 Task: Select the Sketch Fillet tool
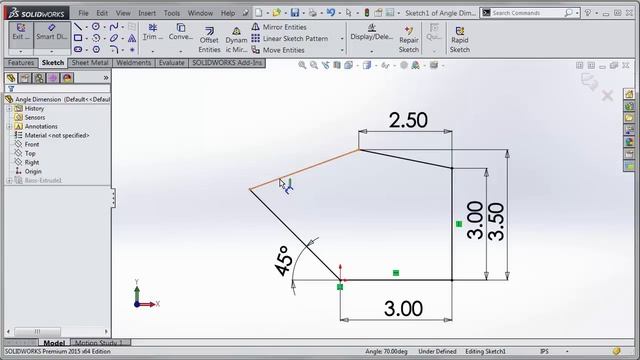(x=114, y=49)
